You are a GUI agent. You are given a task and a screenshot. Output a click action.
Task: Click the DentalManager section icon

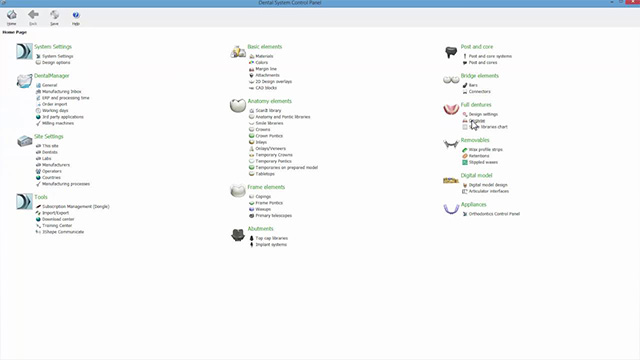pyautogui.click(x=24, y=80)
